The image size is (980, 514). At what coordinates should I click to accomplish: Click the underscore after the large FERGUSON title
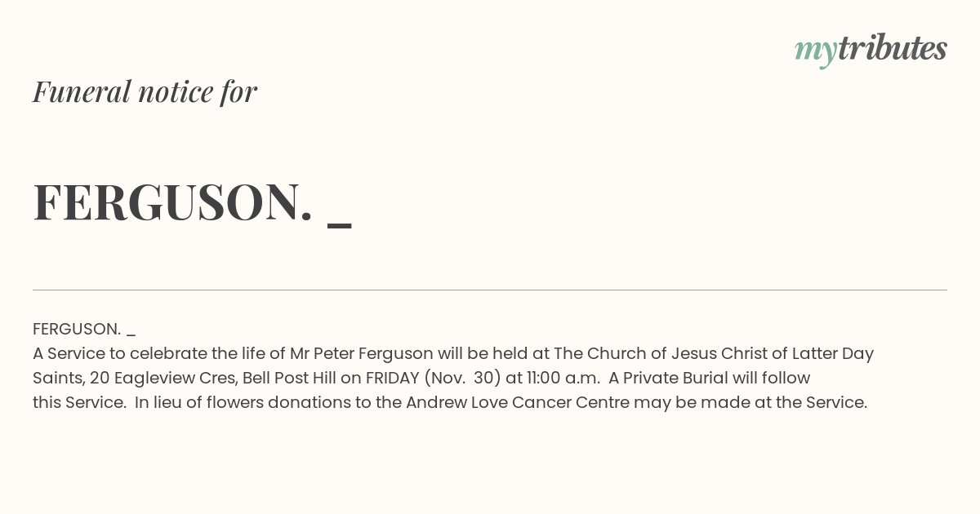[x=339, y=226]
